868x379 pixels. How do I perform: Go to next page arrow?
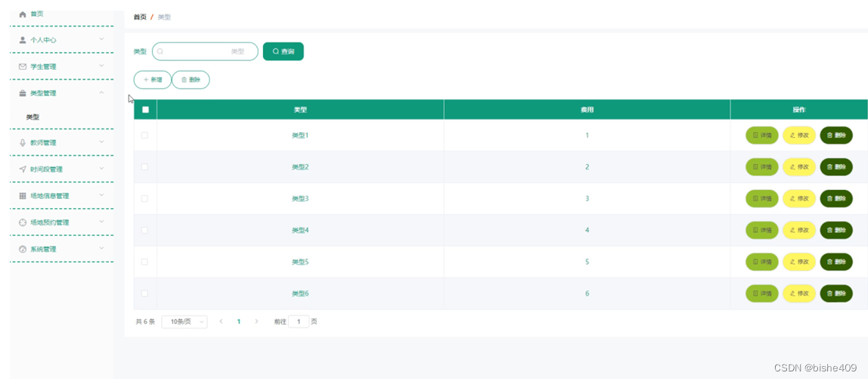(256, 322)
